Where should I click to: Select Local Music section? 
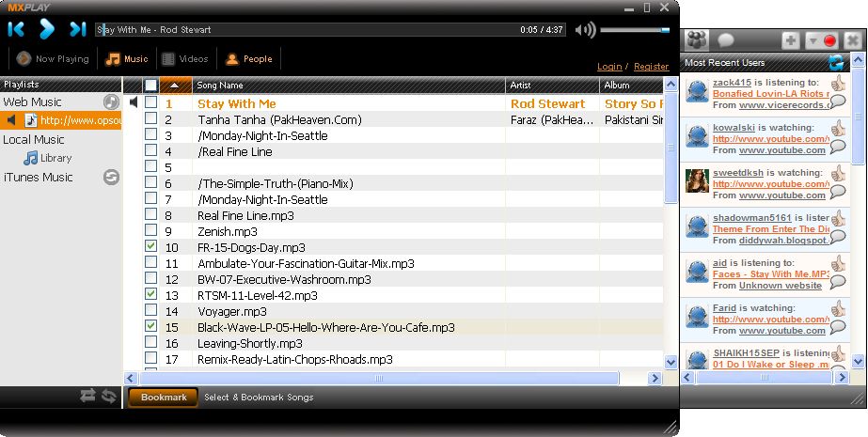pyautogui.click(x=34, y=139)
